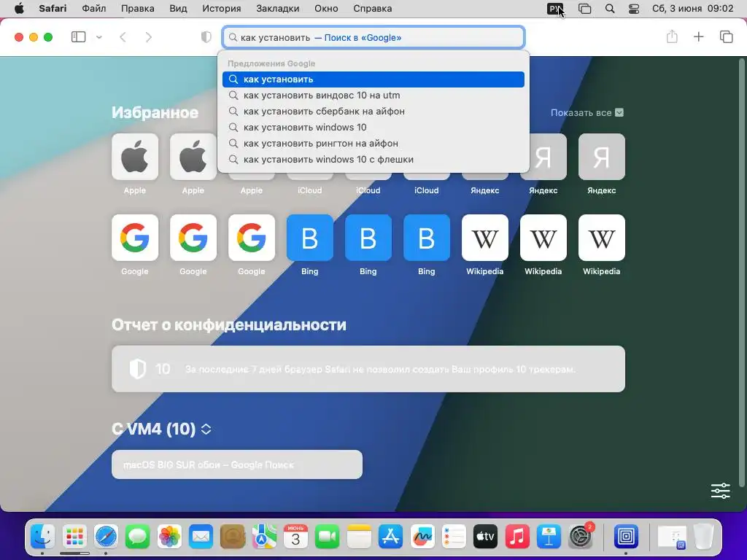Viewport: 747px width, 560px height.
Task: Open the Закладки menu
Action: coord(278,9)
